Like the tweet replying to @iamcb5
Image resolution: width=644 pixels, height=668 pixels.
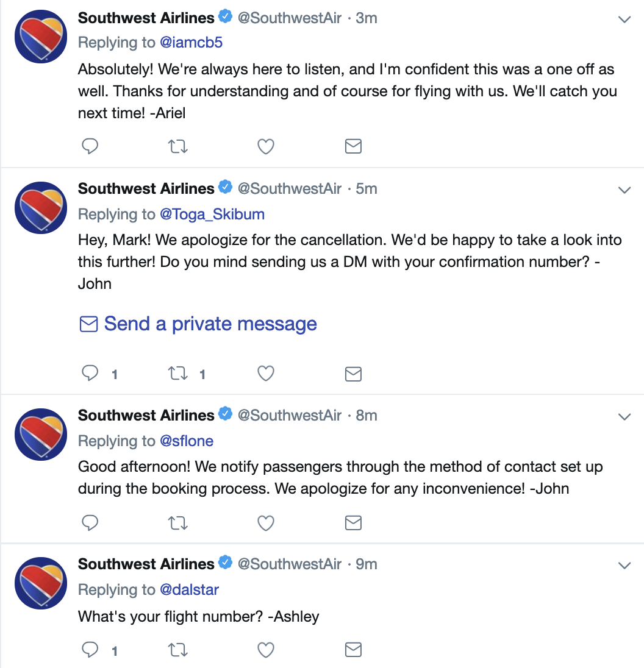coord(265,146)
